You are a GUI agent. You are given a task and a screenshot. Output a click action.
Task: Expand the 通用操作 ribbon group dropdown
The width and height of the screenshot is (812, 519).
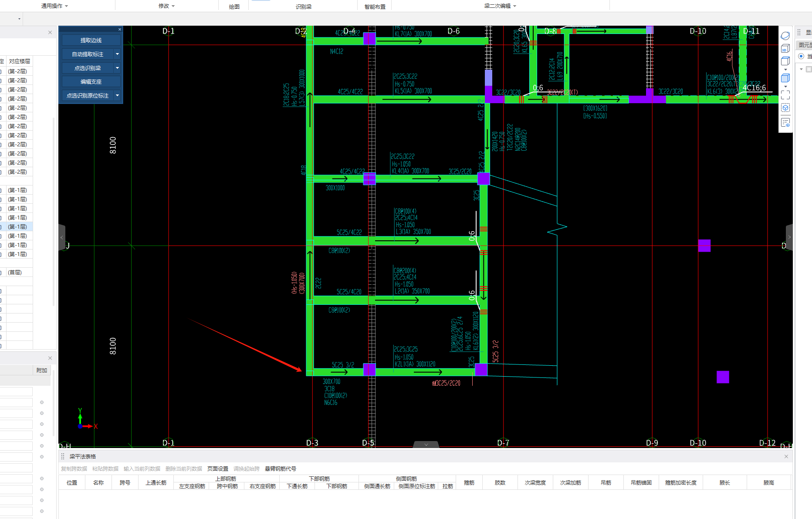coord(66,6)
